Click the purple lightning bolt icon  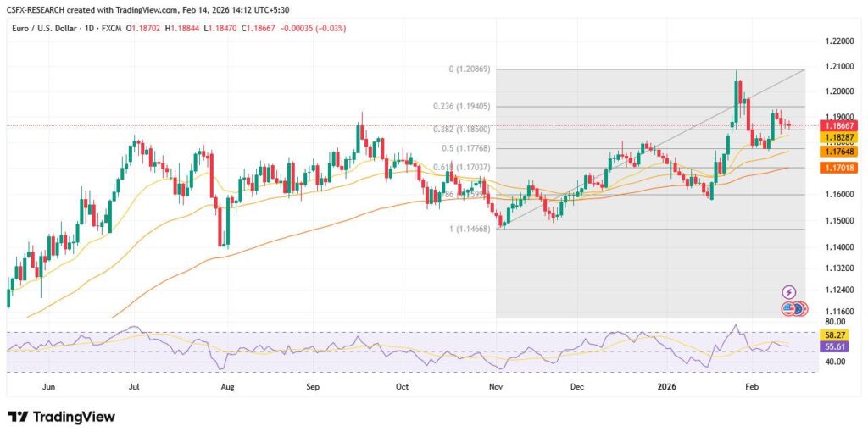pos(789,291)
